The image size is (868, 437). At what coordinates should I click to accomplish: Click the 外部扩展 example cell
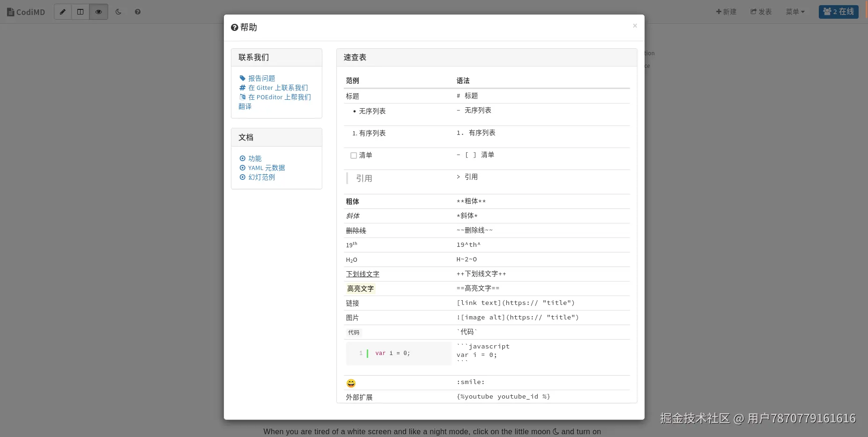point(359,397)
